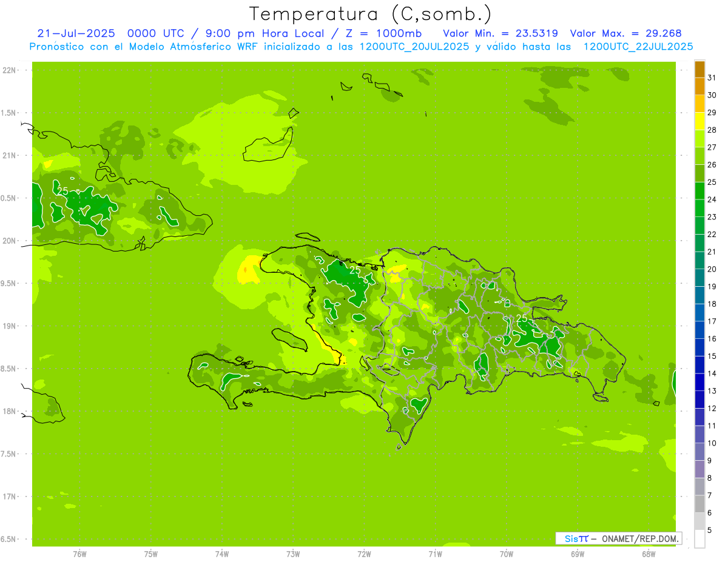The width and height of the screenshot is (728, 562).
Task: Click the orange swatch atop the color bar
Action: [x=699, y=69]
